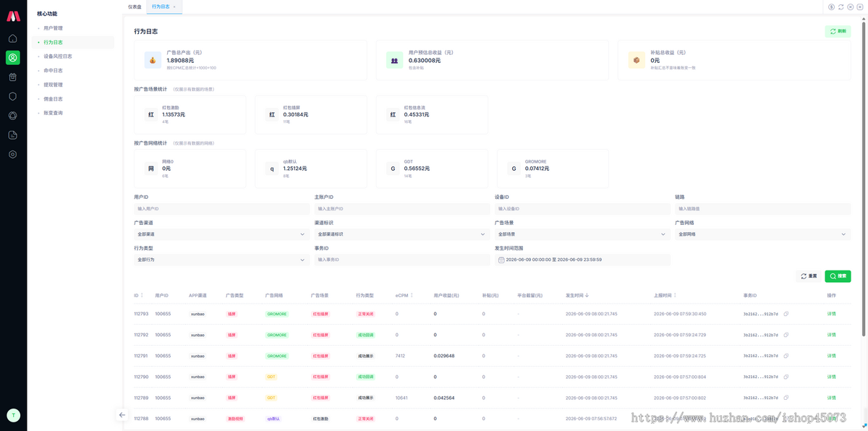868x431 pixels.
Task: Click the green 刷新 button
Action: point(838,31)
